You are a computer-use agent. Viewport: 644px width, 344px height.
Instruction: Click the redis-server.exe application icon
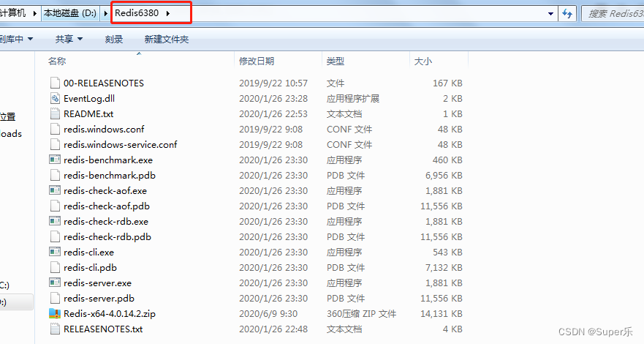55,283
